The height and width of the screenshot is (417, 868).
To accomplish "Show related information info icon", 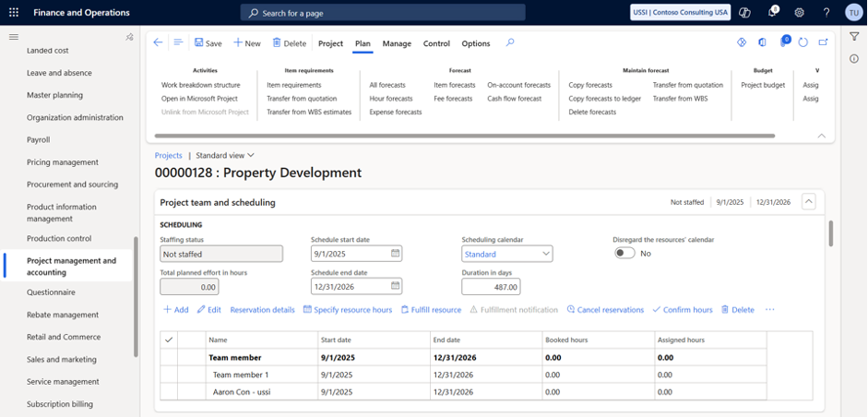I will click(854, 59).
